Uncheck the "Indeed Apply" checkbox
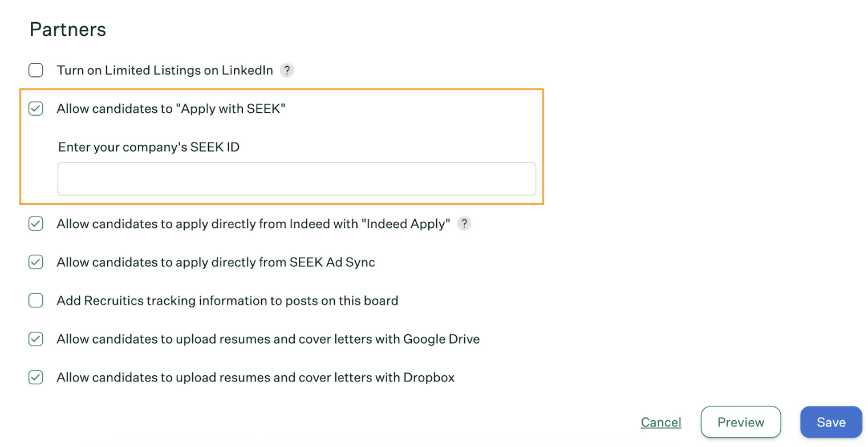Viewport: 868px width, 447px height. click(x=36, y=224)
